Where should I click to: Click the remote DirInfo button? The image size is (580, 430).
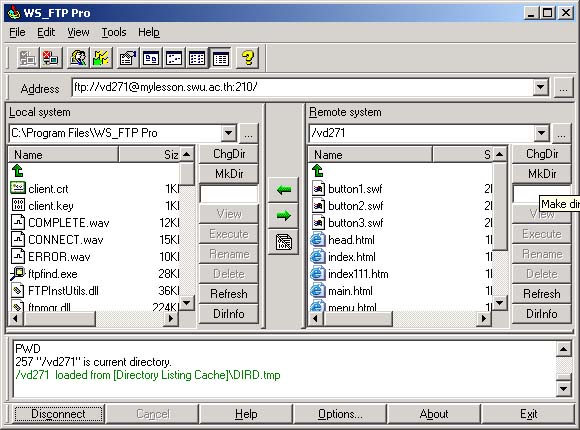point(542,314)
